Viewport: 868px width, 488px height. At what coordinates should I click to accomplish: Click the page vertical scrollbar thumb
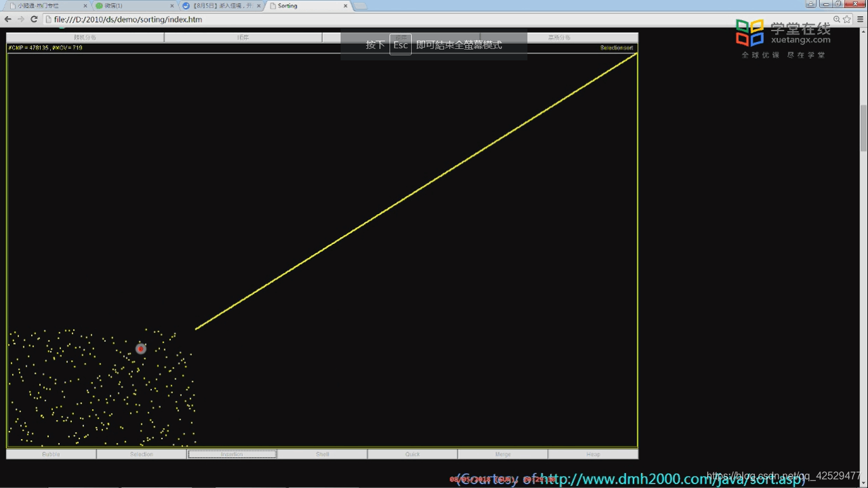(x=864, y=128)
